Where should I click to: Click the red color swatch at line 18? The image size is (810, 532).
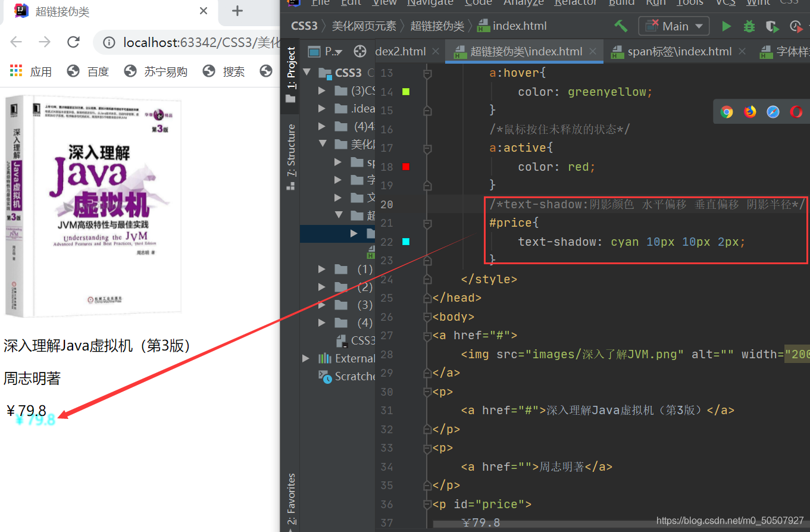(x=406, y=167)
